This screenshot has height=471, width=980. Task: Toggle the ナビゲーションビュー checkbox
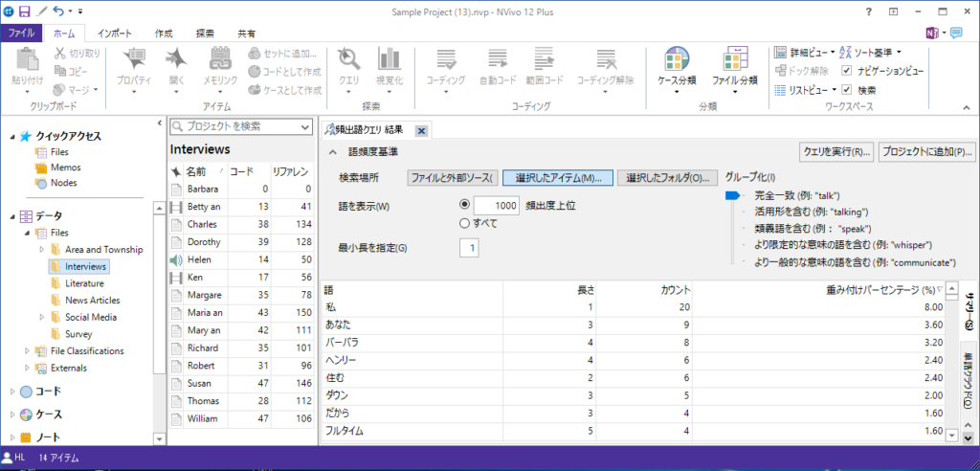(847, 71)
